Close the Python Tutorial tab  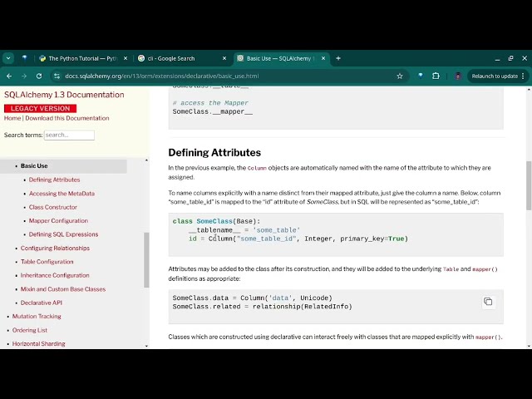point(126,58)
